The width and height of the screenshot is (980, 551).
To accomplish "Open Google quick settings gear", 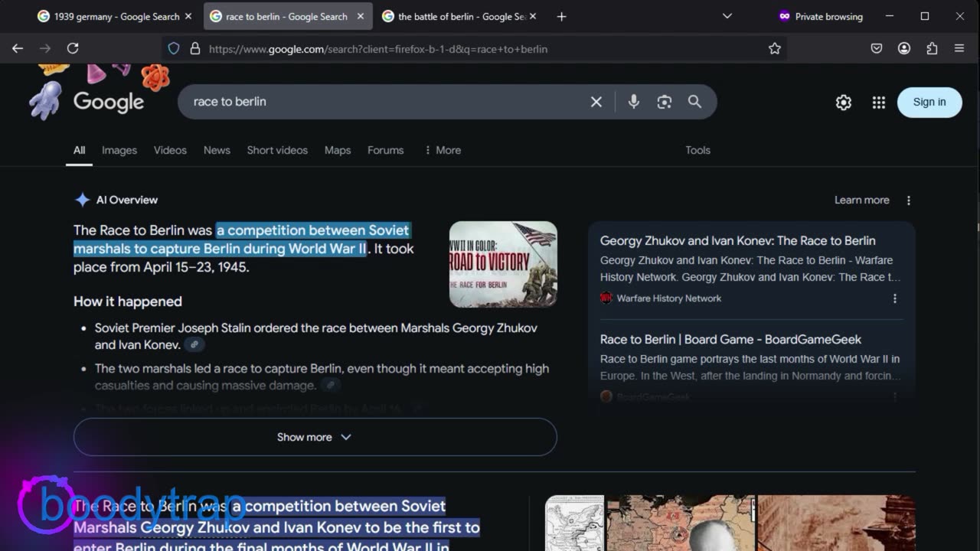I will tap(844, 102).
